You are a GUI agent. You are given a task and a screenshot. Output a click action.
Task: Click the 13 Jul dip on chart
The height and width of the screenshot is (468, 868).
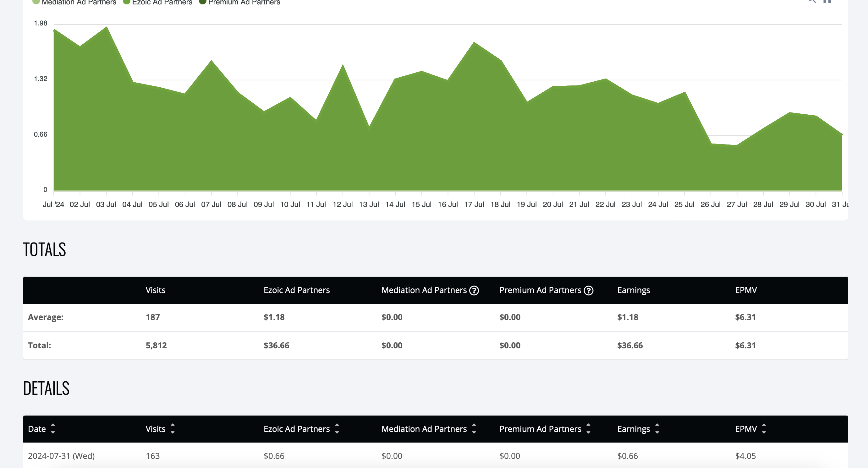(x=369, y=127)
